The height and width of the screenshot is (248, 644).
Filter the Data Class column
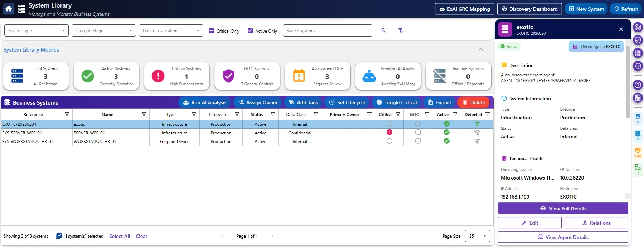pyautogui.click(x=316, y=114)
